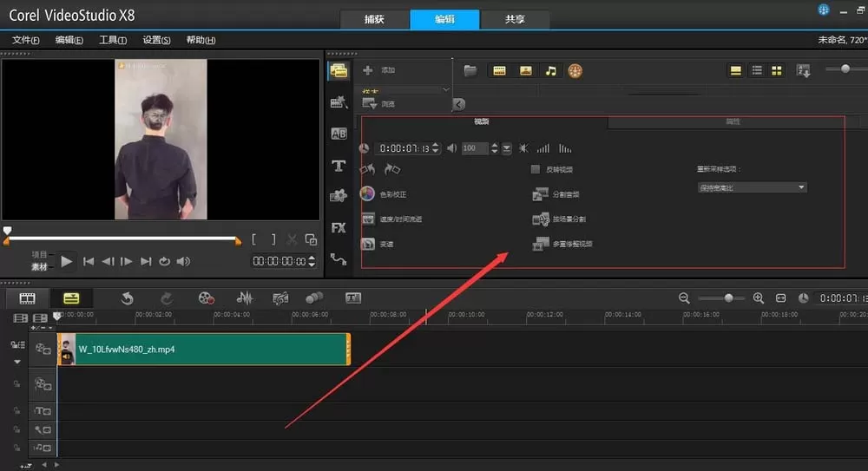Toggle the hide titles thumbnail view icon

pyautogui.click(x=736, y=70)
